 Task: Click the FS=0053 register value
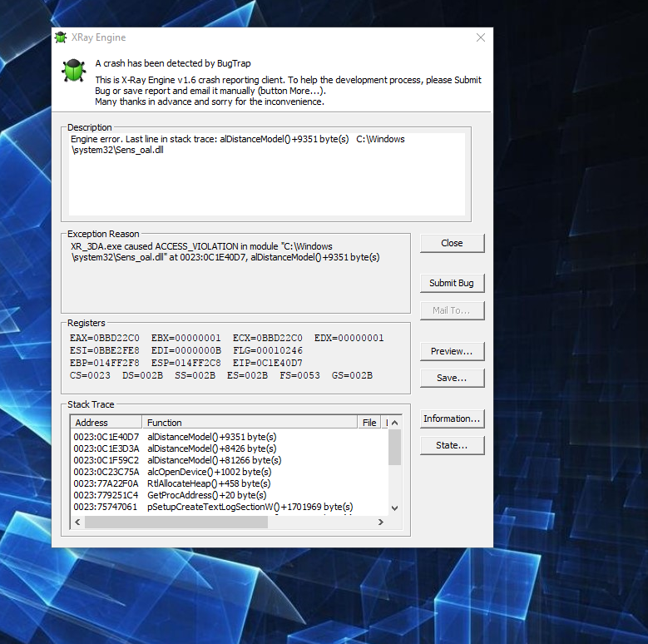coord(299,375)
